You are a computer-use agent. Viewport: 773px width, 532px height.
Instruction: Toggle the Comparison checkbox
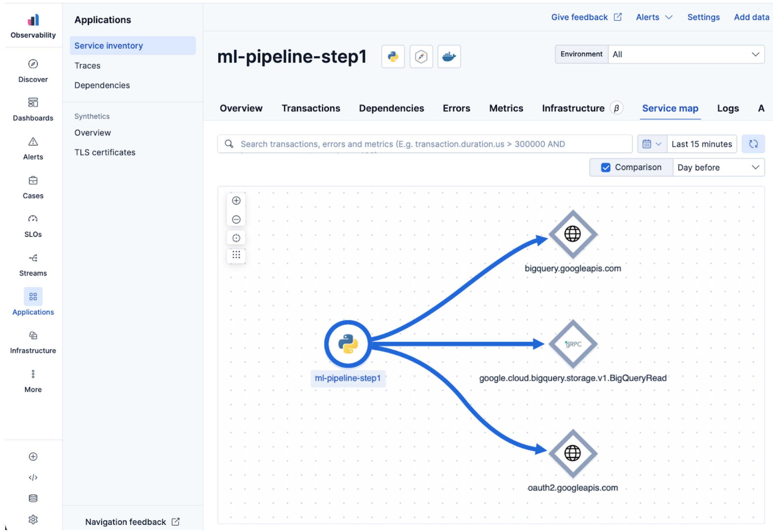pyautogui.click(x=606, y=167)
